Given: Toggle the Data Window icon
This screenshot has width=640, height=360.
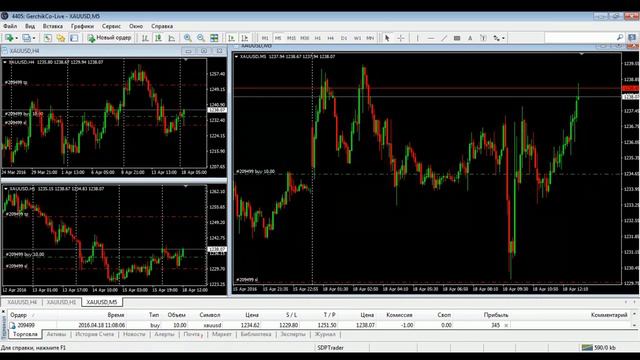Looking at the screenshot, I should 61,38.
